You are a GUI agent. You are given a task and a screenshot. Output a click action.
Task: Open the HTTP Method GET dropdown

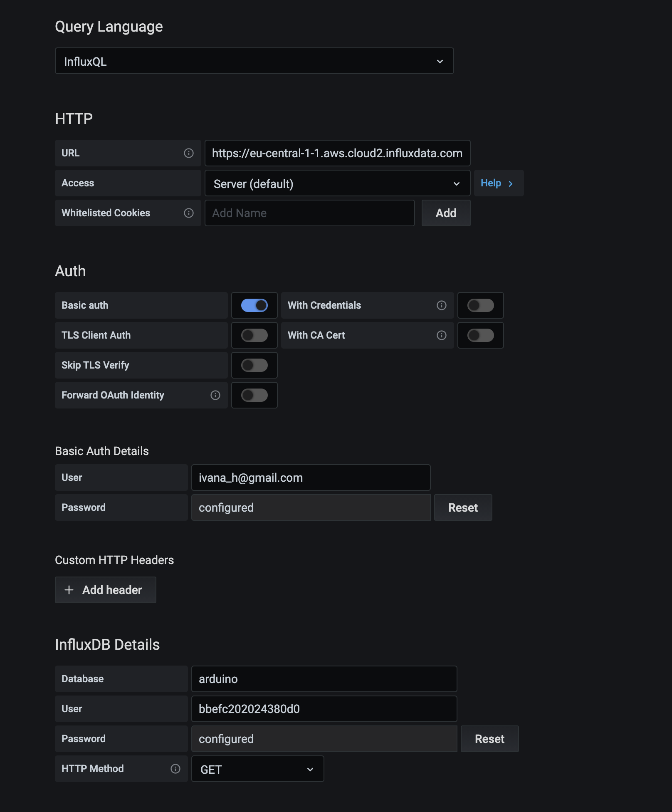point(257,769)
